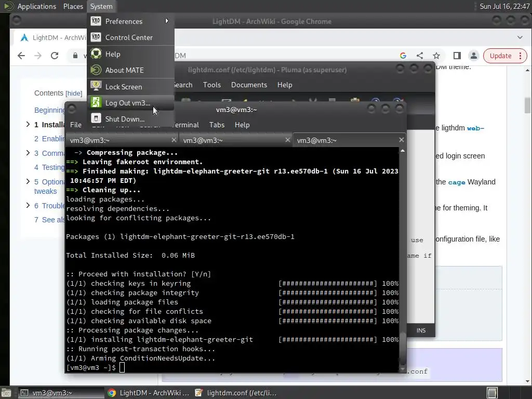Switch to LightDM - ArchWiki taskbar button
The height and width of the screenshot is (399, 532).
pos(148,393)
